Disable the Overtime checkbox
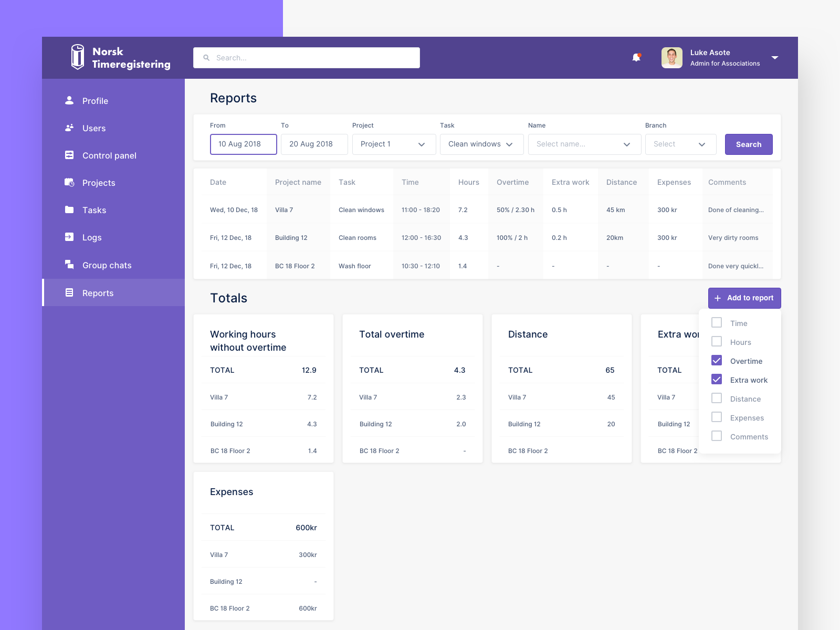Image resolution: width=840 pixels, height=630 pixels. [716, 360]
